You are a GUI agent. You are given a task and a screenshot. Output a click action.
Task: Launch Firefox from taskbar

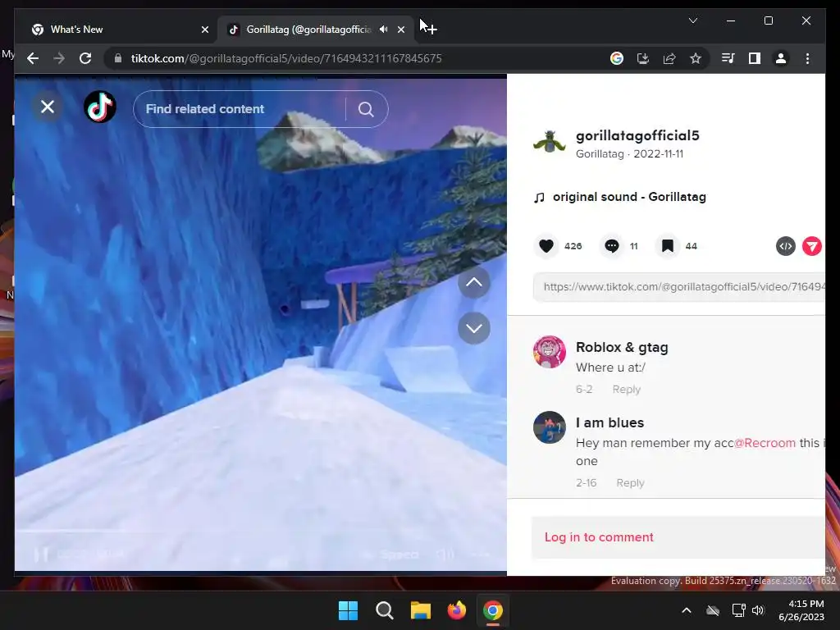pos(456,610)
